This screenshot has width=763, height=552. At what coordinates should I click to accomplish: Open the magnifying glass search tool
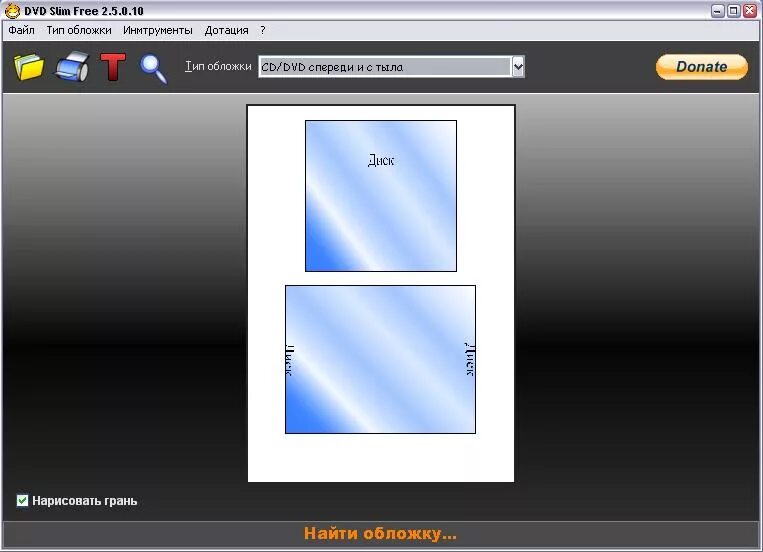154,69
